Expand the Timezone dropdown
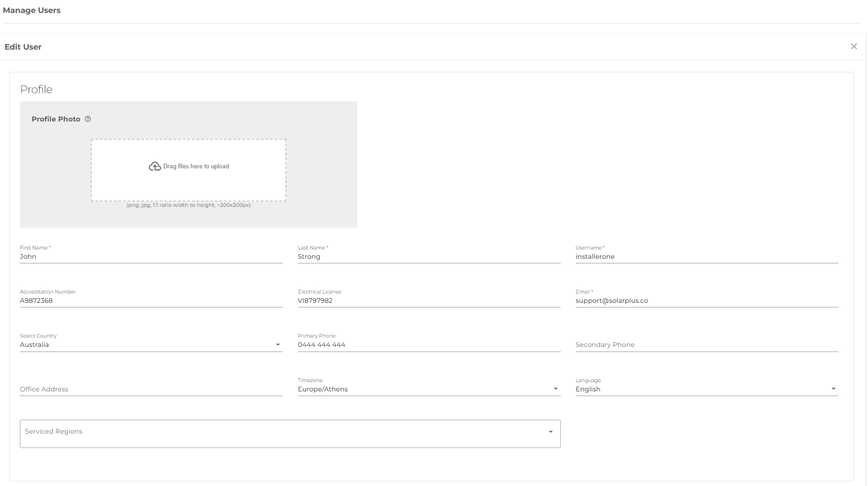 coord(555,389)
